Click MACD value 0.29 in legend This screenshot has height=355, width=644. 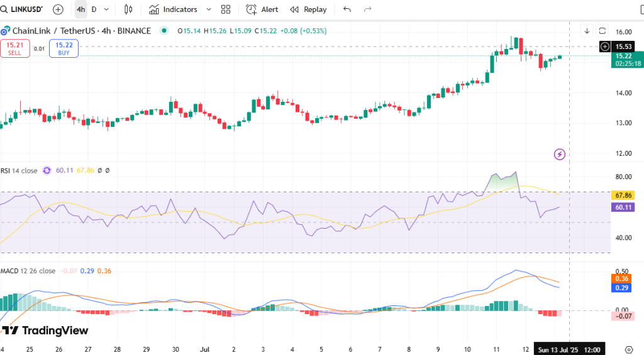87,271
